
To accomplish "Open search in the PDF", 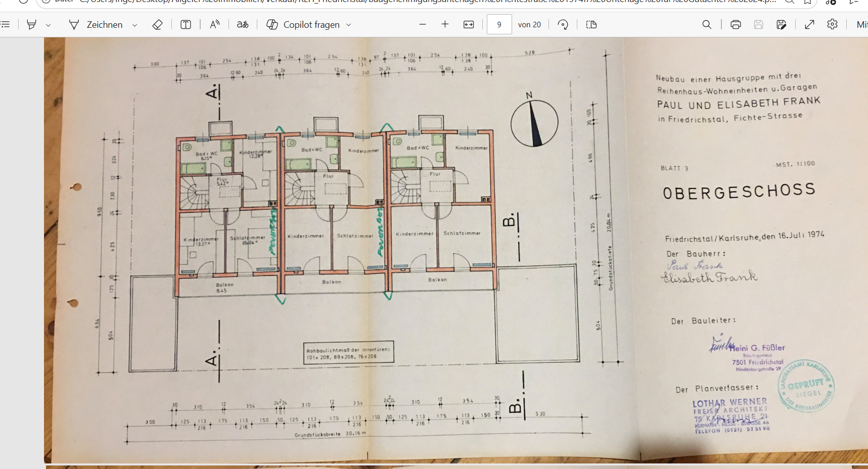I will coord(707,24).
